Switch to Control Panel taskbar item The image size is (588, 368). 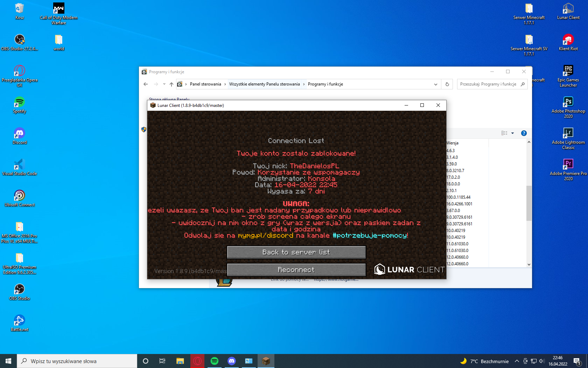tap(249, 361)
